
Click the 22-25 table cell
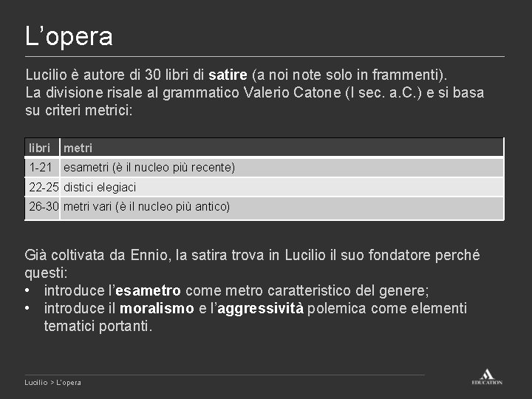(x=42, y=187)
